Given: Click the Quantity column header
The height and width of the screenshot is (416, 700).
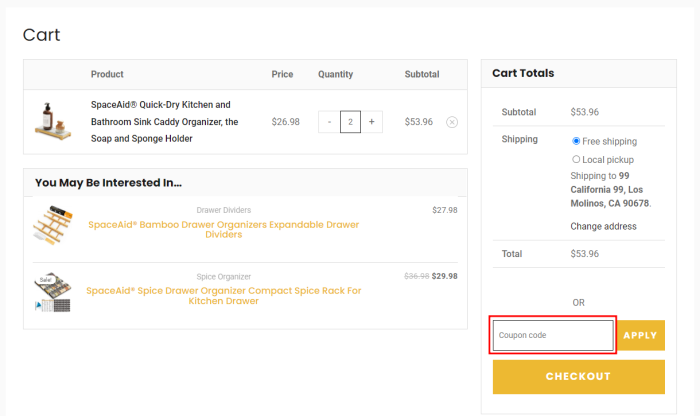Looking at the screenshot, I should (335, 75).
